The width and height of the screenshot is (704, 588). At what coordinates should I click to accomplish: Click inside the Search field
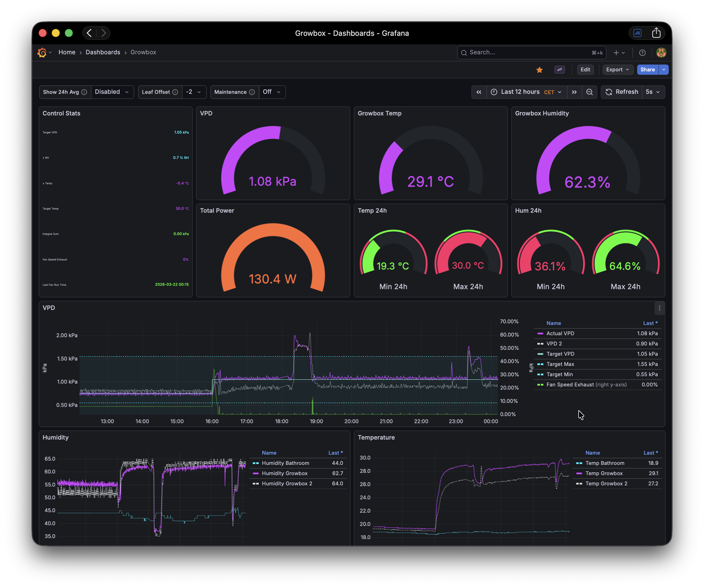click(x=523, y=52)
